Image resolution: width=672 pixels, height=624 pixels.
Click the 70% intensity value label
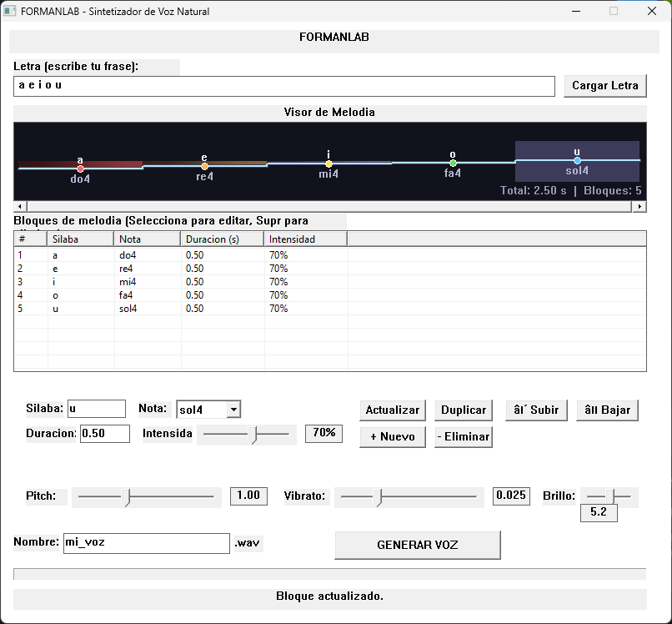tap(324, 433)
